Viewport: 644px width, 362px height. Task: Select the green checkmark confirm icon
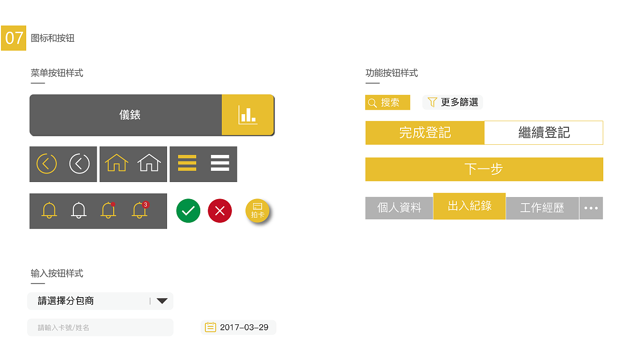click(188, 211)
